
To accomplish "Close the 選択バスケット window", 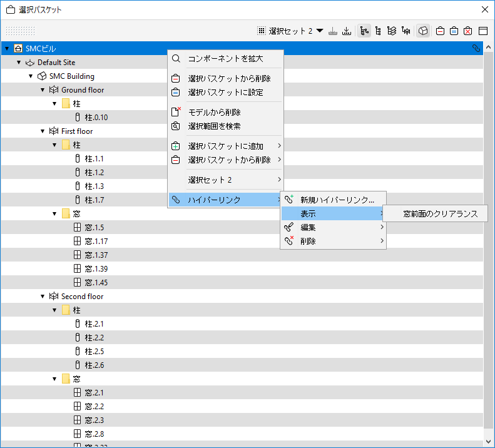I will click(485, 9).
